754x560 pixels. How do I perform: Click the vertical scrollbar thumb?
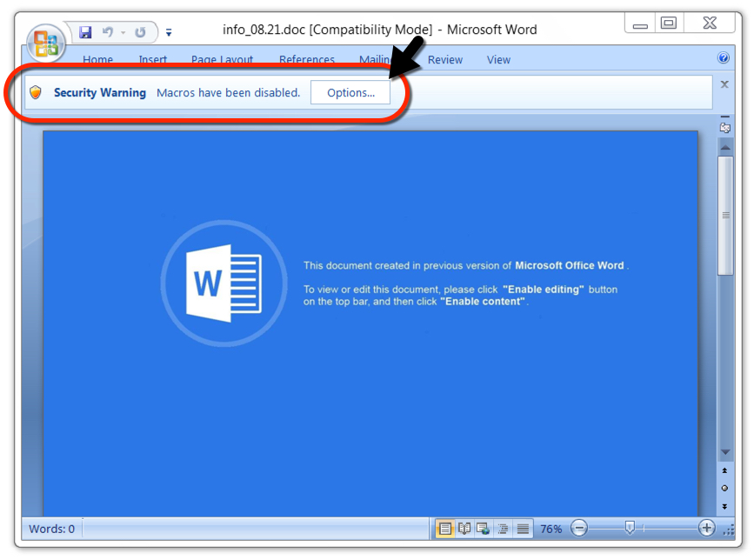pos(725,216)
